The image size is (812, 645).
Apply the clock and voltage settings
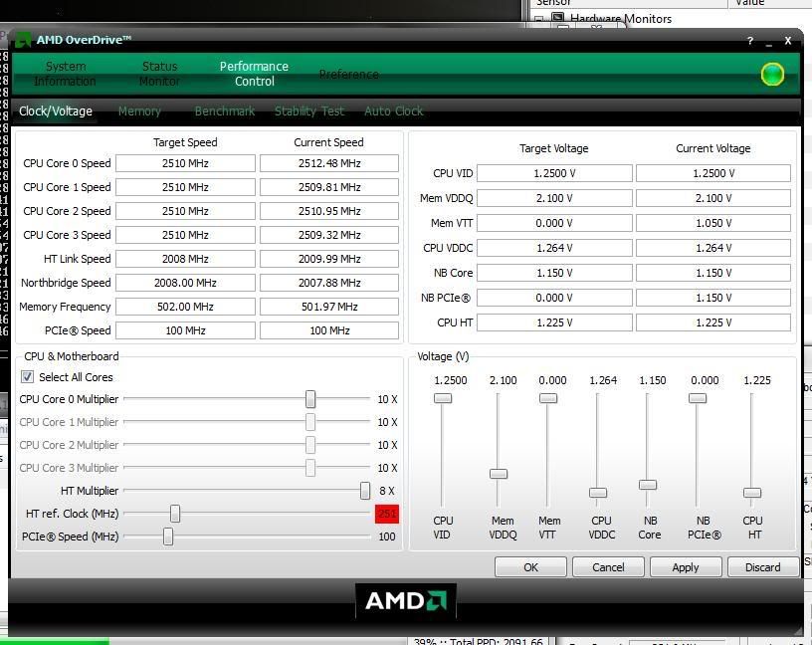685,566
